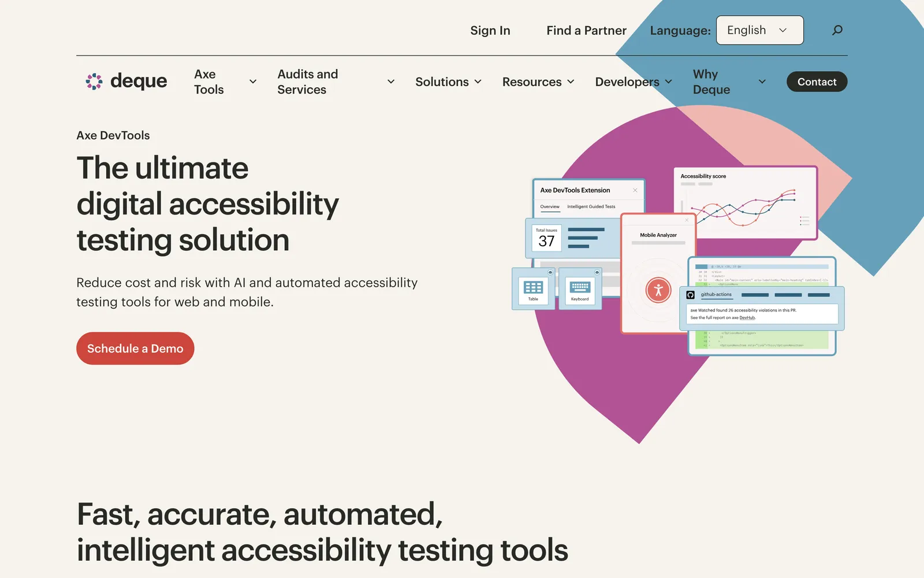
Task: Click the Accessibility score chart
Action: [746, 203]
